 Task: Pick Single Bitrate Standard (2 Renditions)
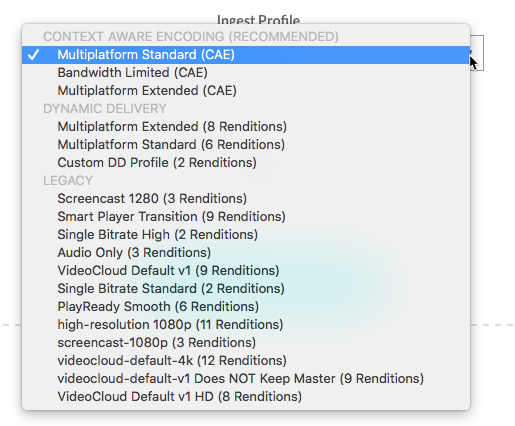[246, 289]
